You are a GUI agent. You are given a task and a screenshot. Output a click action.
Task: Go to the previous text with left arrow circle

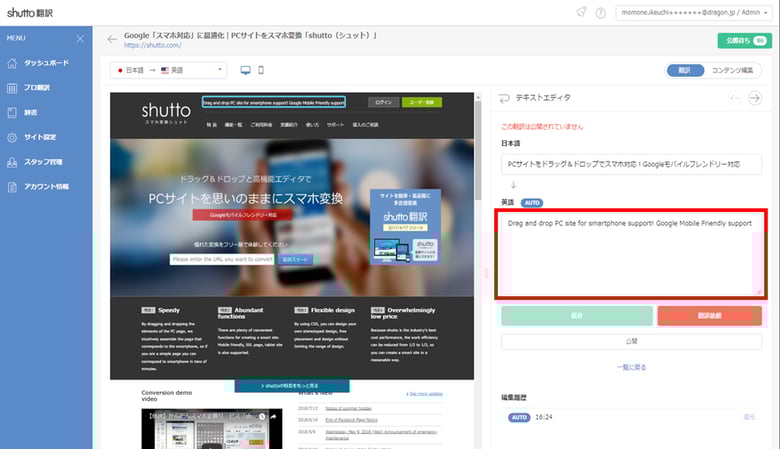point(734,98)
